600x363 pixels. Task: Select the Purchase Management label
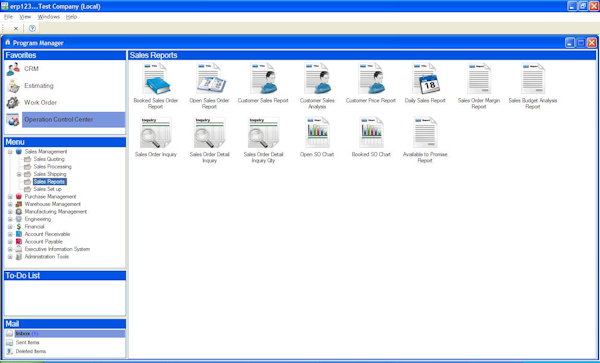pos(51,197)
